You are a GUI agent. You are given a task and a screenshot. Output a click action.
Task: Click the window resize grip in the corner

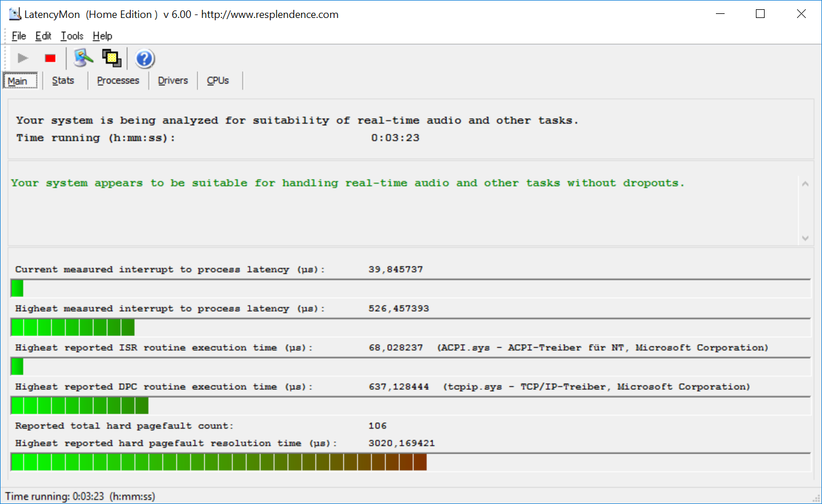pos(816,498)
